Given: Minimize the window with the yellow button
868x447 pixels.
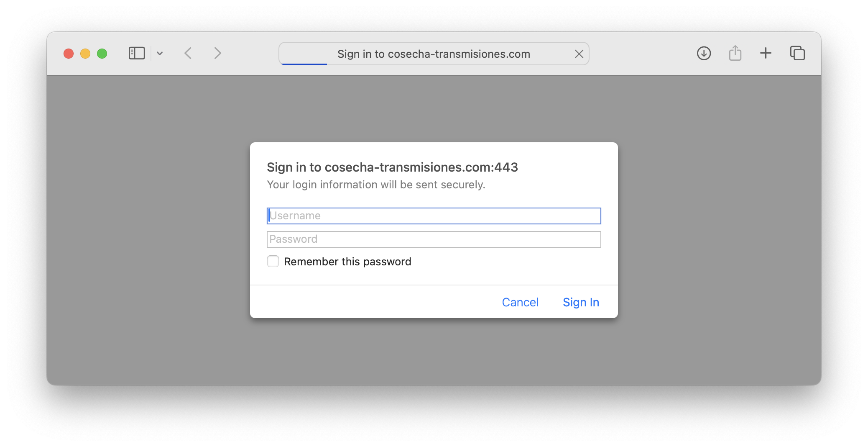Looking at the screenshot, I should [x=85, y=54].
